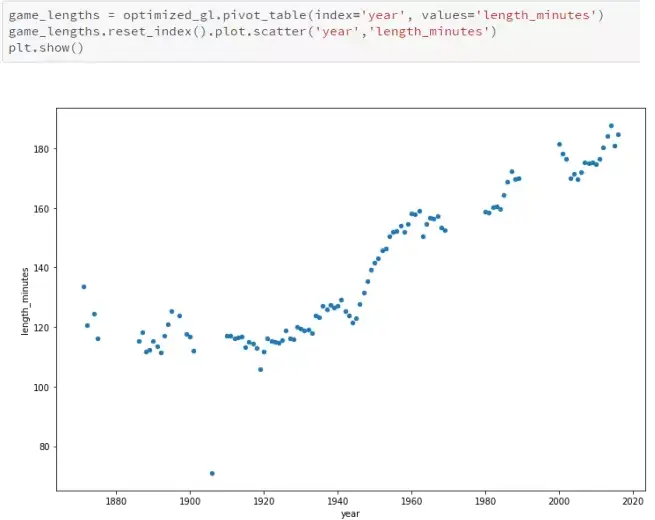Viewport: 655px width, 520px height.
Task: Click the x-axis tick label 2020
Action: click(x=633, y=501)
